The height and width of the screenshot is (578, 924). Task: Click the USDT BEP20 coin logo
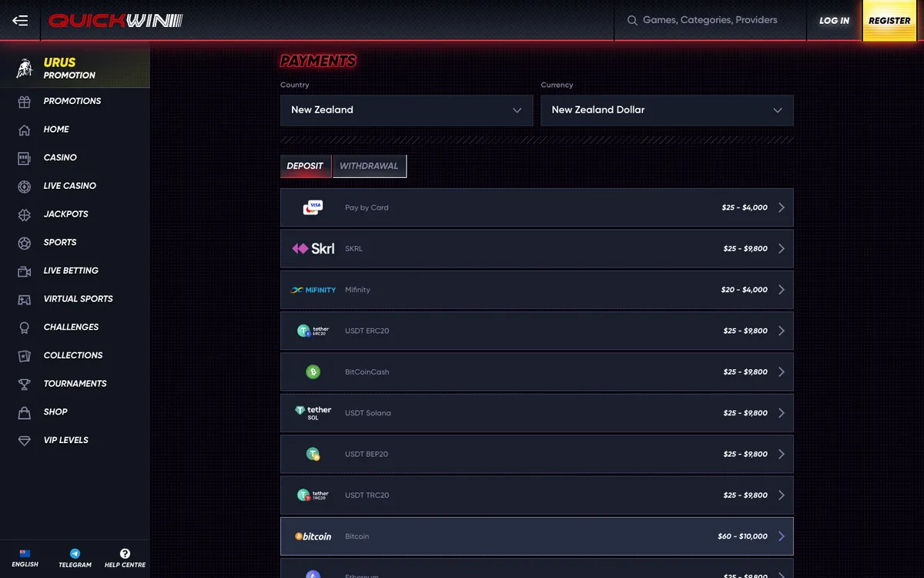313,454
